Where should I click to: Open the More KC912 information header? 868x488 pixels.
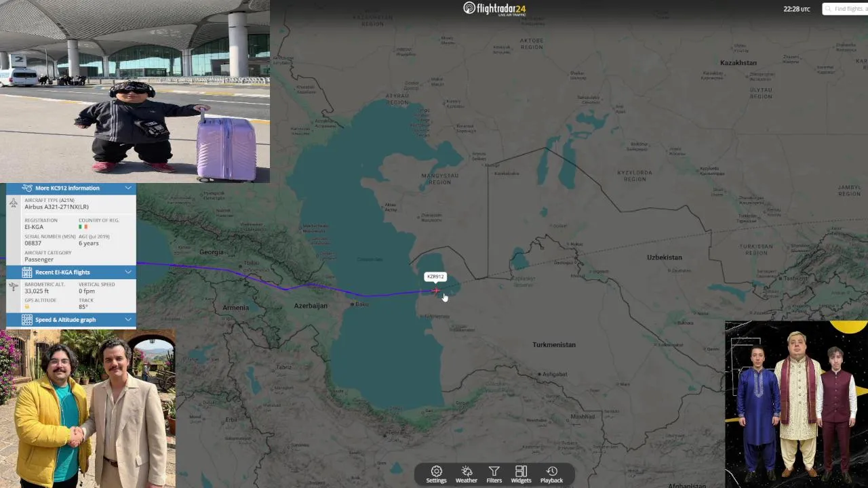71,188
